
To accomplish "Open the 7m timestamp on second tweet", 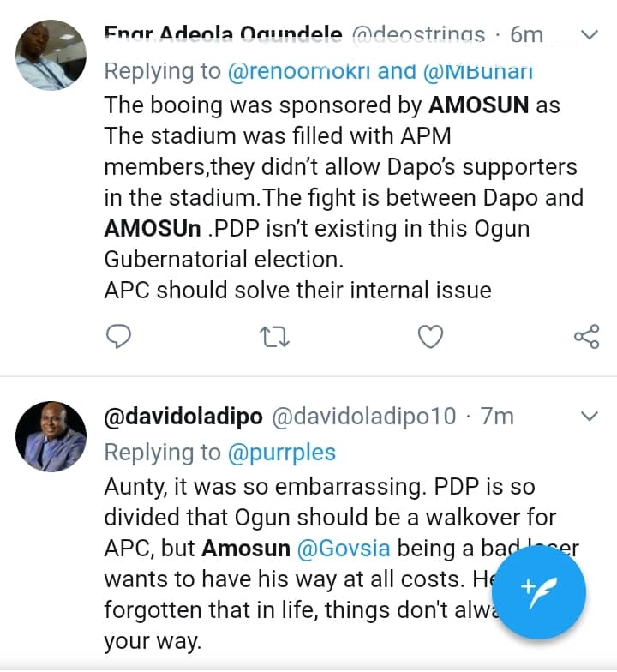I will (x=497, y=417).
